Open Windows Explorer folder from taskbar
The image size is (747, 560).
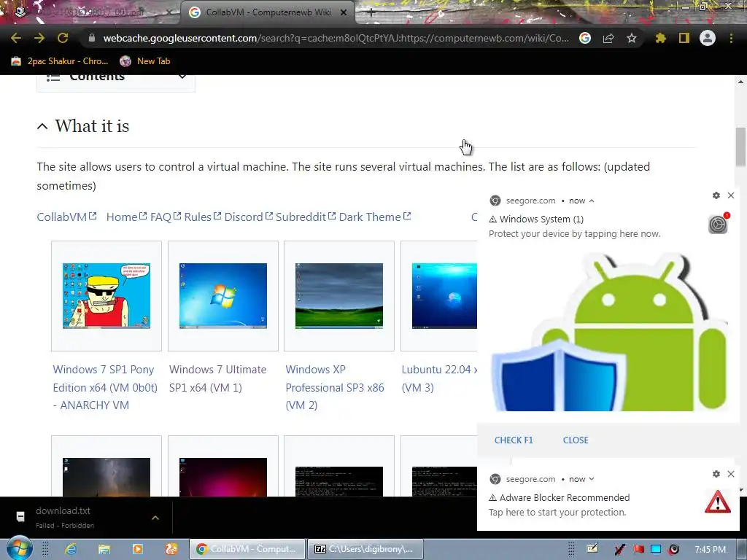[x=104, y=549]
